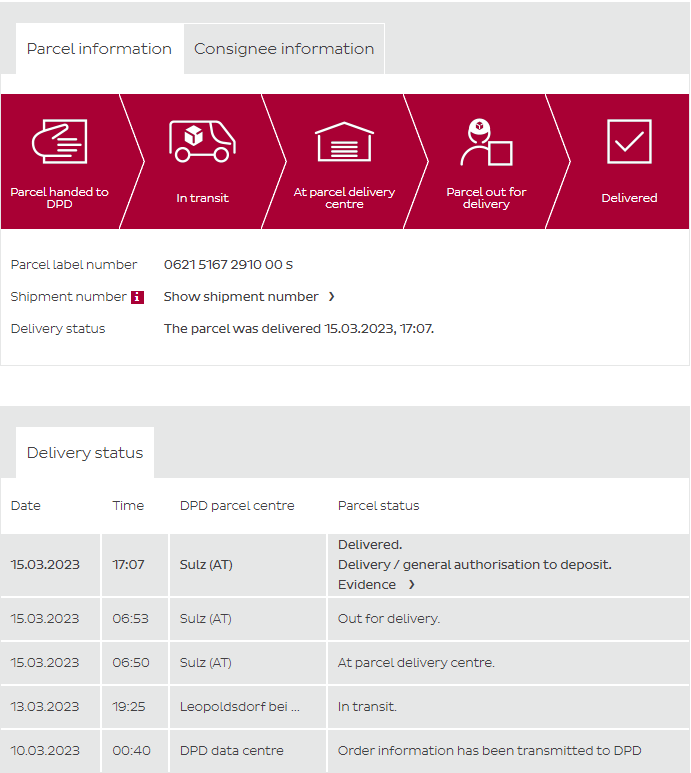
Task: Select the Out for delivery status row
Action: [389, 619]
